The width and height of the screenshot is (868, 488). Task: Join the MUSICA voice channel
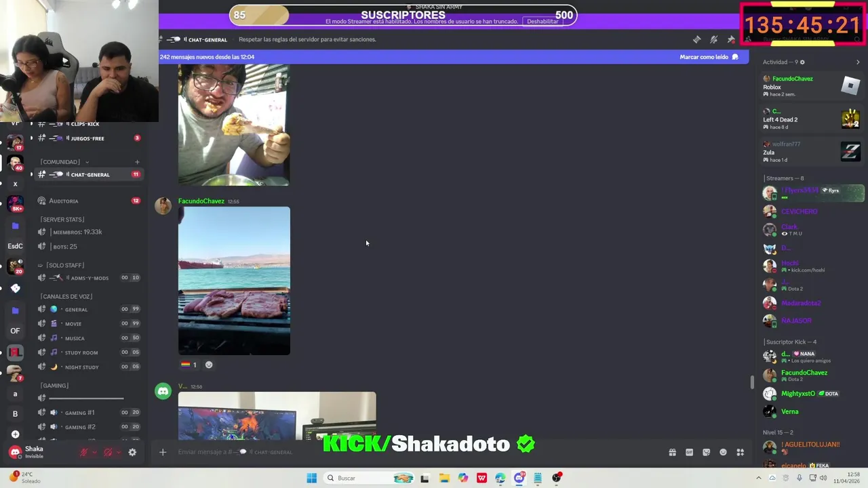88,338
